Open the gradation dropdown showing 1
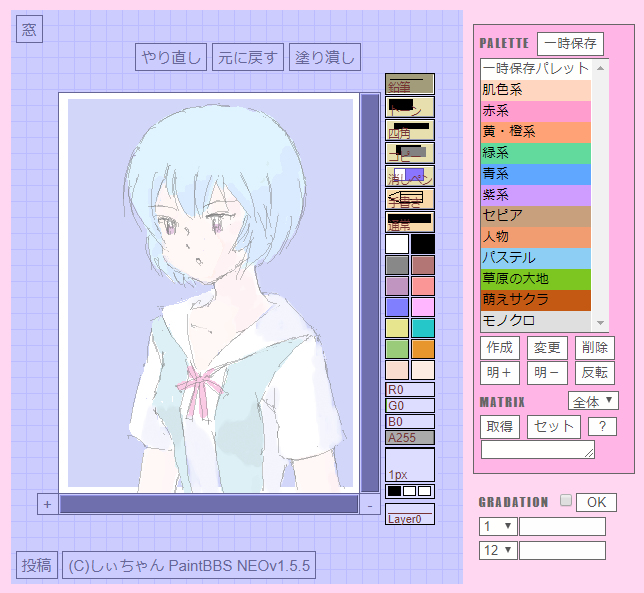The height and width of the screenshot is (593, 644). 498,526
